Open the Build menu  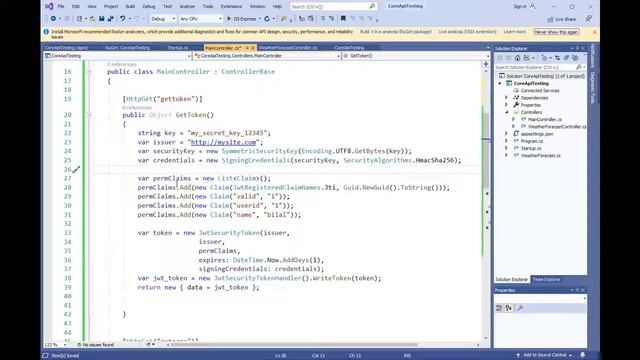point(130,7)
